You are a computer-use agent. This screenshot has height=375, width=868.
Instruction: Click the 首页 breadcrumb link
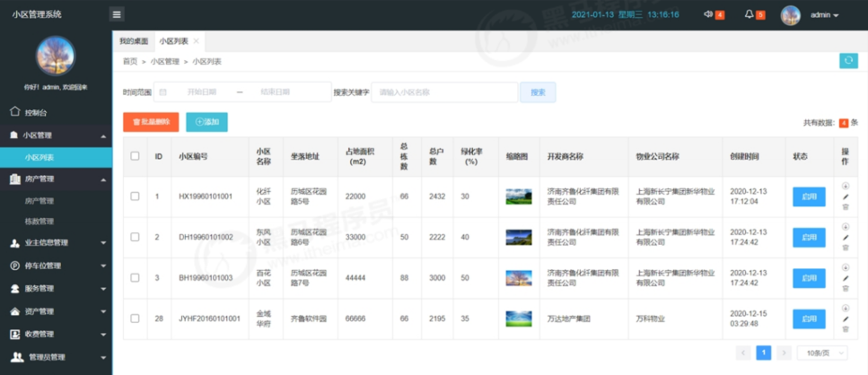pos(130,61)
